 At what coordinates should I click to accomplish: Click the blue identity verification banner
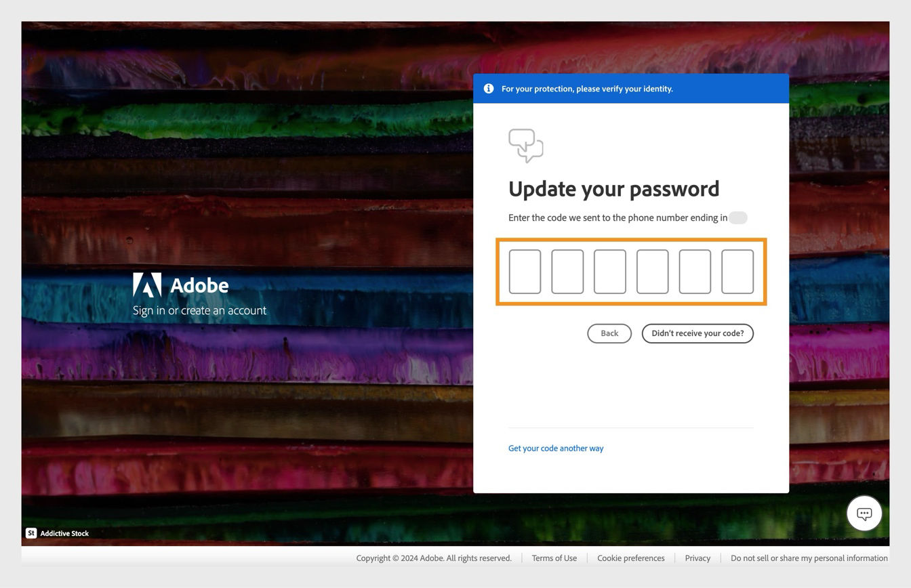(x=631, y=88)
